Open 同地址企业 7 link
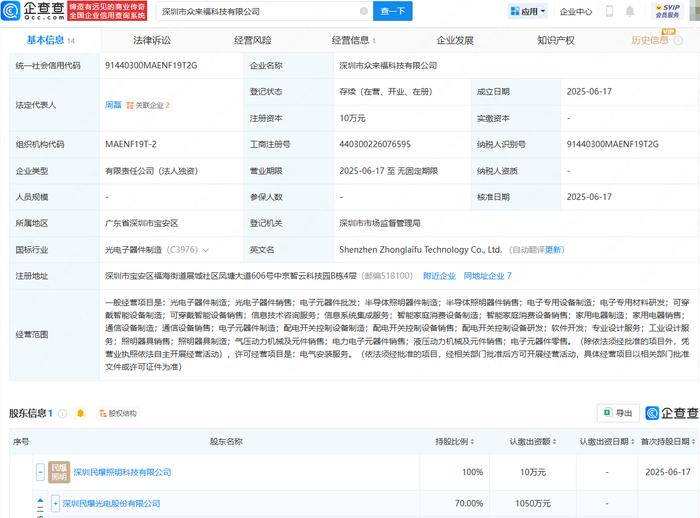700x518 pixels. click(488, 276)
